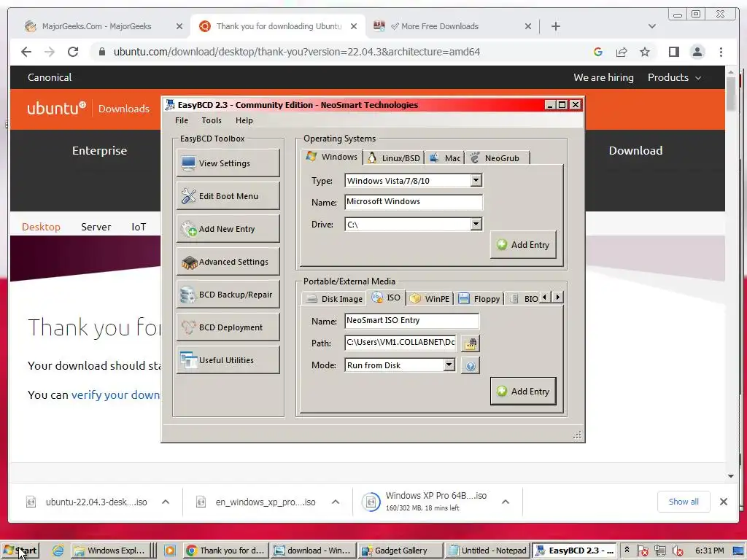Click verify your download link
Image resolution: width=747 pixels, height=560 pixels.
(x=115, y=394)
